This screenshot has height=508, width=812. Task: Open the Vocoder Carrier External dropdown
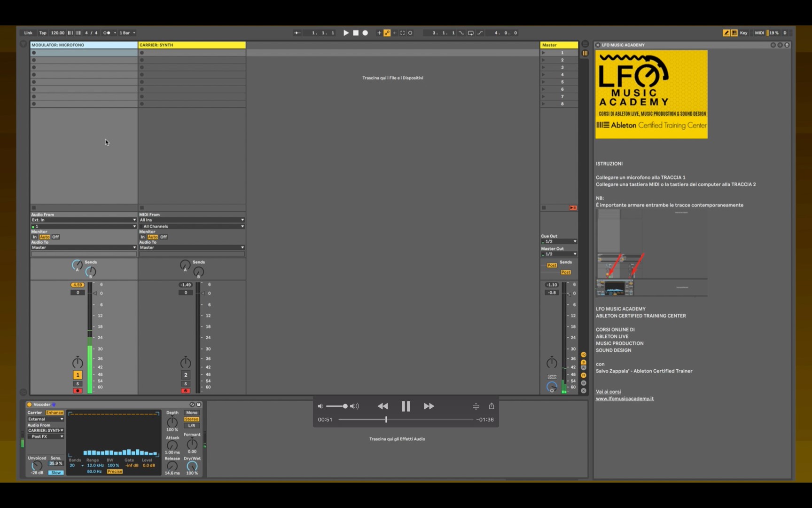(46, 419)
